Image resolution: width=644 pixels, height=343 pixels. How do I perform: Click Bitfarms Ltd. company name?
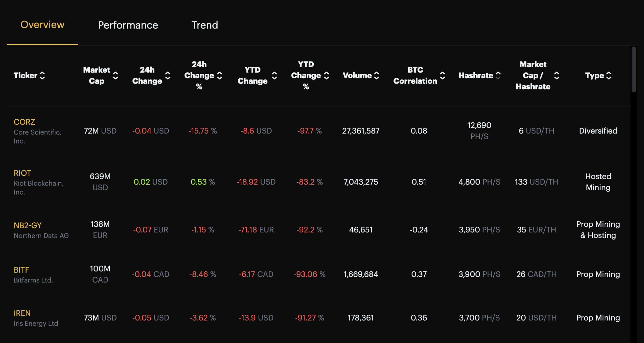coord(33,280)
